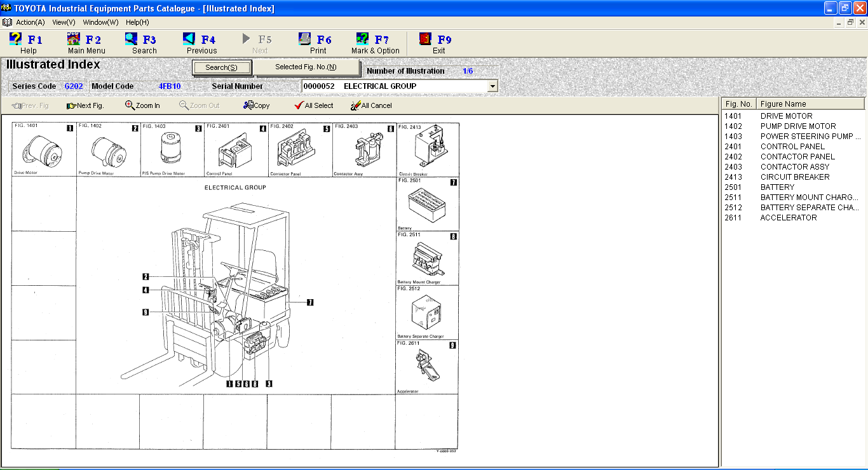868x470 pixels.
Task: Select Battery Mount Charger thumbnail
Action: coord(428,258)
